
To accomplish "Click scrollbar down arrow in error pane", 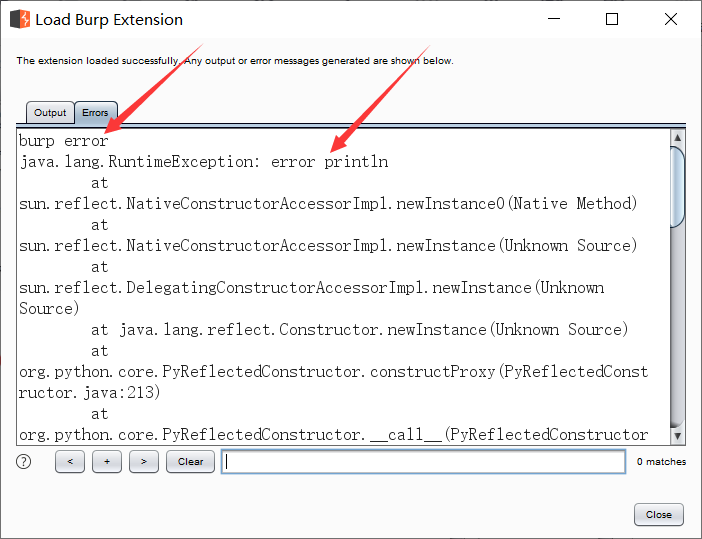I will [677, 436].
